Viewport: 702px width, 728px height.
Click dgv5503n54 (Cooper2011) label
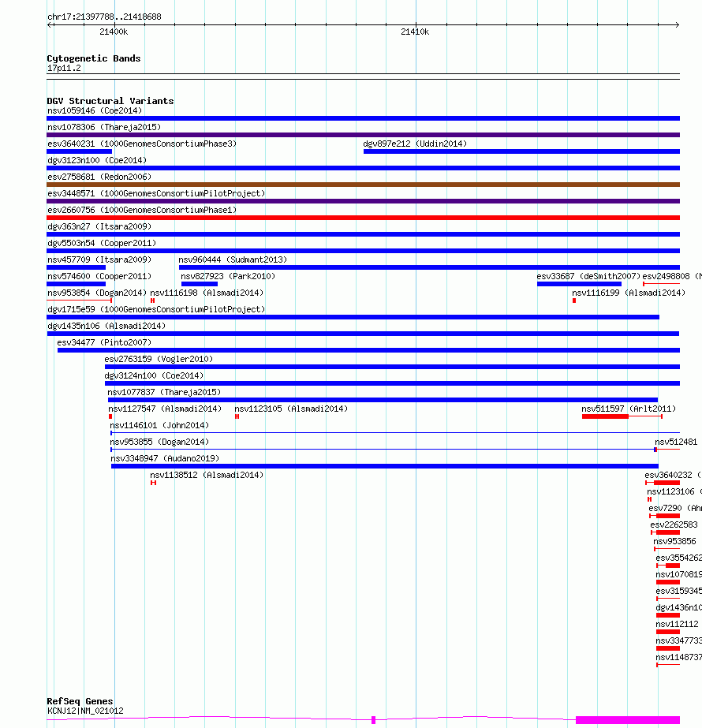[x=102, y=243]
